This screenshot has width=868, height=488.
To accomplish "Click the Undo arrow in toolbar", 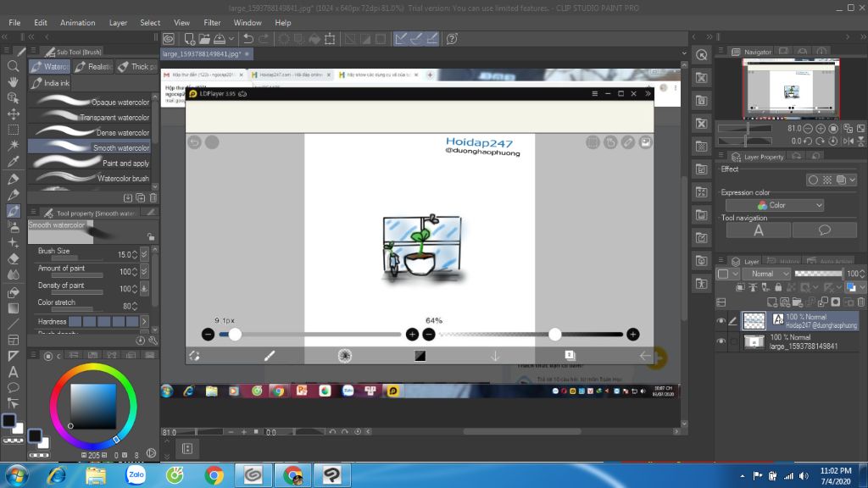I will point(248,39).
